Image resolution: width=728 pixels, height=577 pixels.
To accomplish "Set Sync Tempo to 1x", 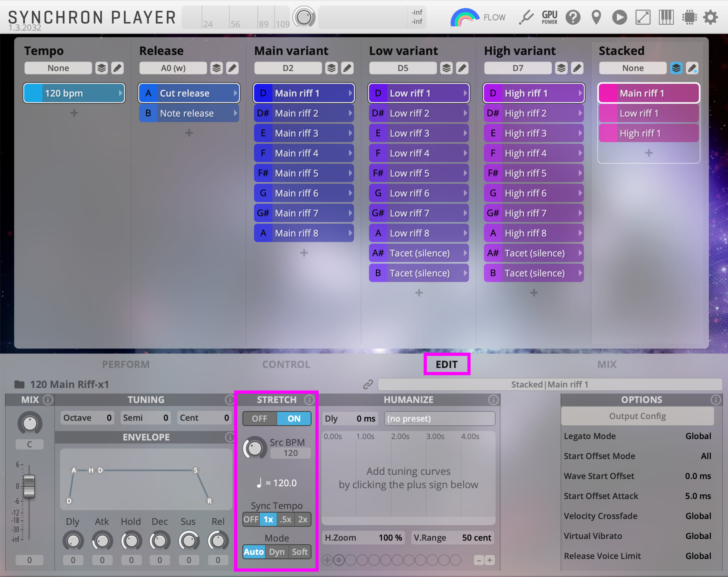I will point(268,519).
